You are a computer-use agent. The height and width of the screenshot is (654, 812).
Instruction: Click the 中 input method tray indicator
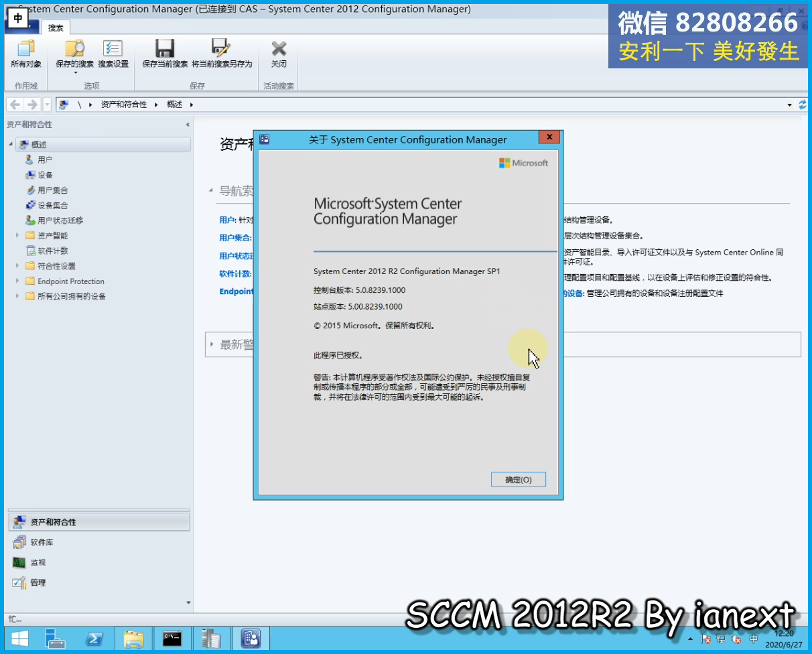[x=754, y=639]
